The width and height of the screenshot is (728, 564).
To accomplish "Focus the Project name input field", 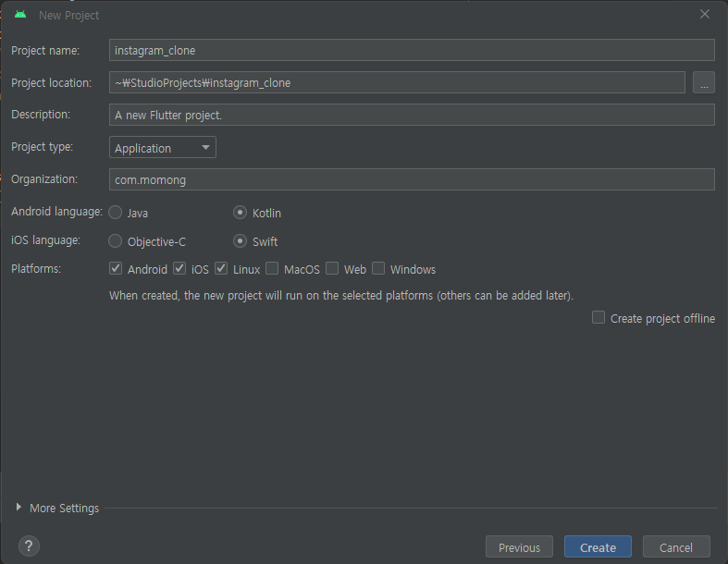I will coord(412,50).
